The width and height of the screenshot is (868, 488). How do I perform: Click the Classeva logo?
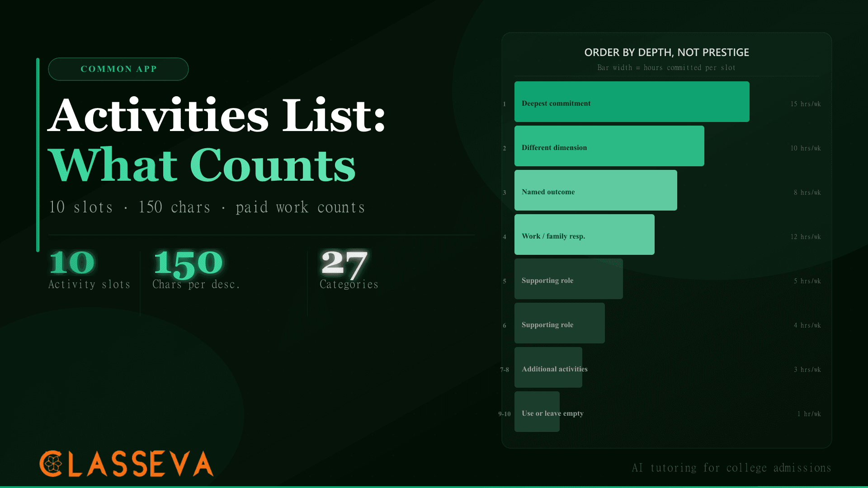(126, 464)
